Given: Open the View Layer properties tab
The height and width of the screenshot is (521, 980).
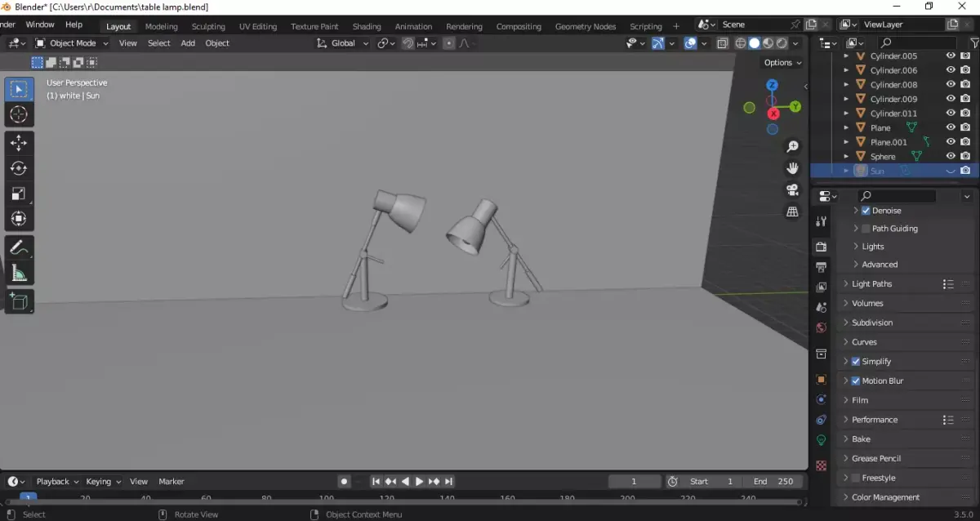Looking at the screenshot, I should (x=822, y=287).
